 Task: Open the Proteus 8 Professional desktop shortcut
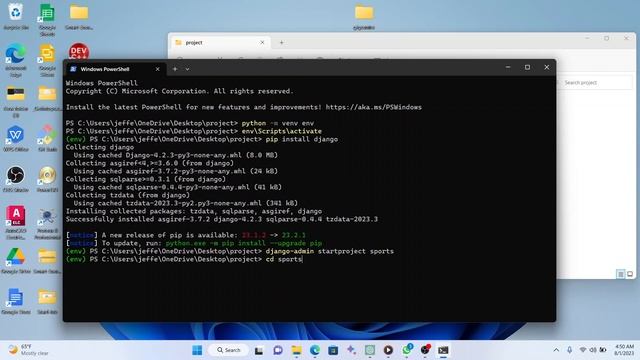[x=47, y=222]
